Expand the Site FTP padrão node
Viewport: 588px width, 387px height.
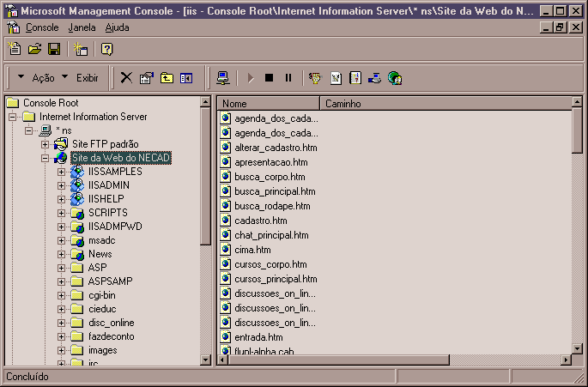tap(45, 143)
